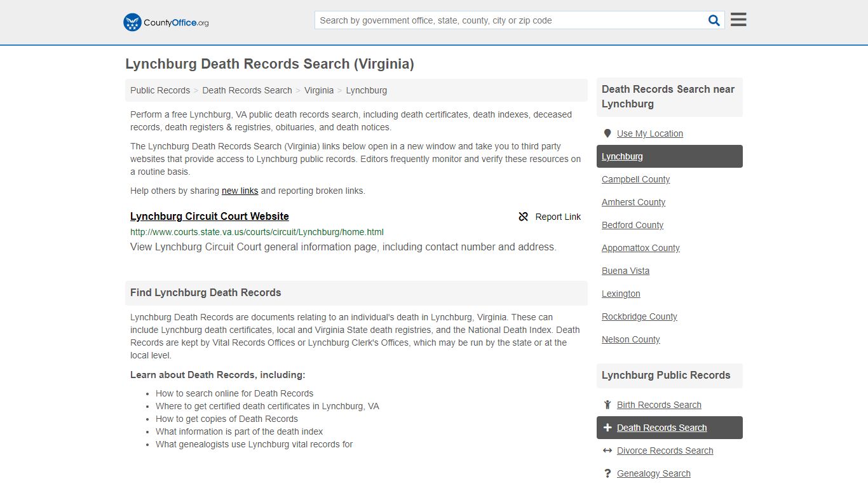Open Bedford County link
This screenshot has height=488, width=868.
(632, 225)
